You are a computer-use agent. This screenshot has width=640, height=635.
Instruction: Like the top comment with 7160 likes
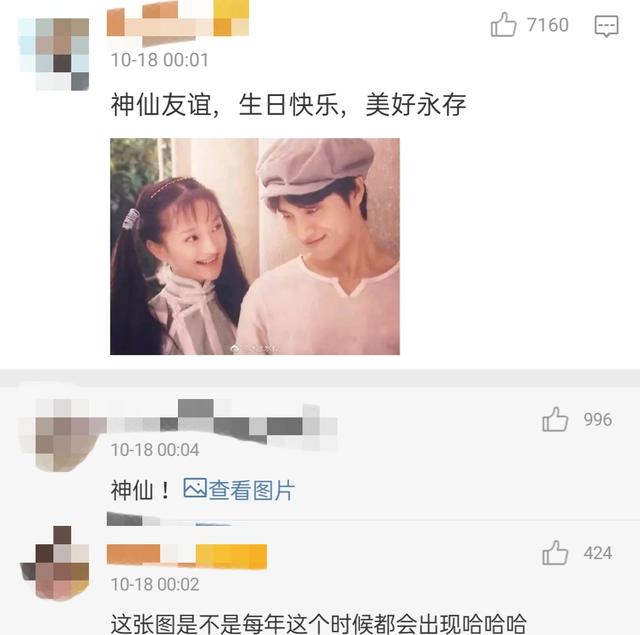503,25
